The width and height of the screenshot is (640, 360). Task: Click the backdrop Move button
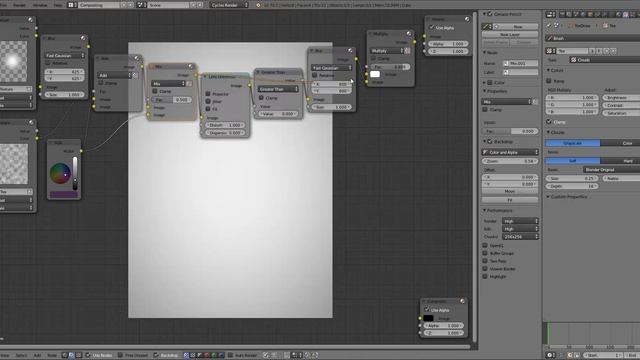(x=510, y=191)
